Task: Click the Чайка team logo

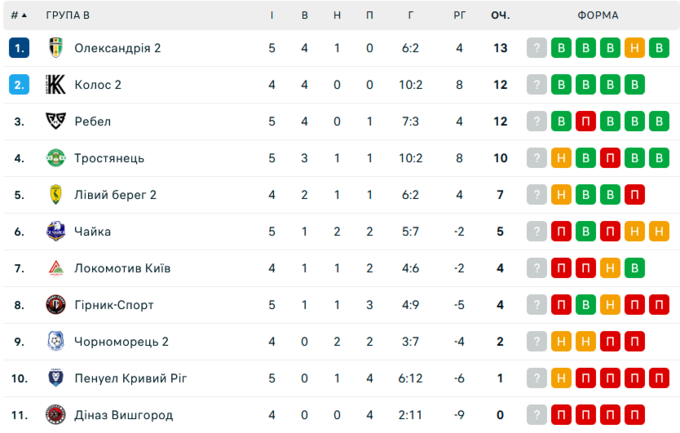Action: (x=56, y=231)
